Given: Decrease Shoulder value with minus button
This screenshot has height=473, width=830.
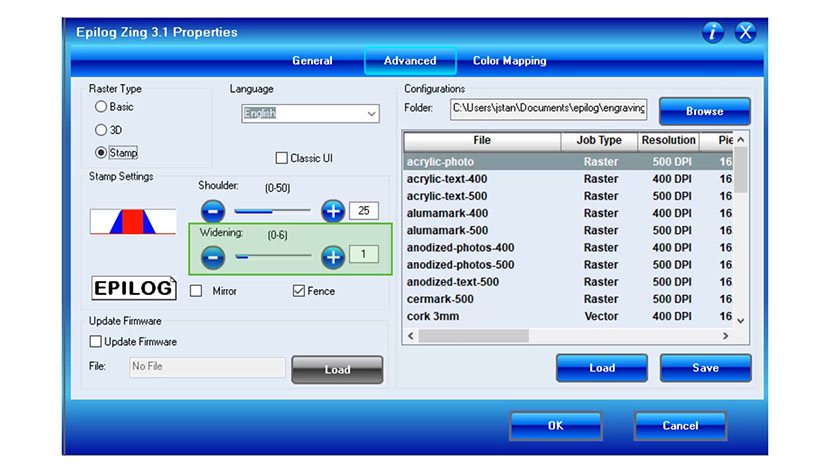Looking at the screenshot, I should [x=213, y=211].
